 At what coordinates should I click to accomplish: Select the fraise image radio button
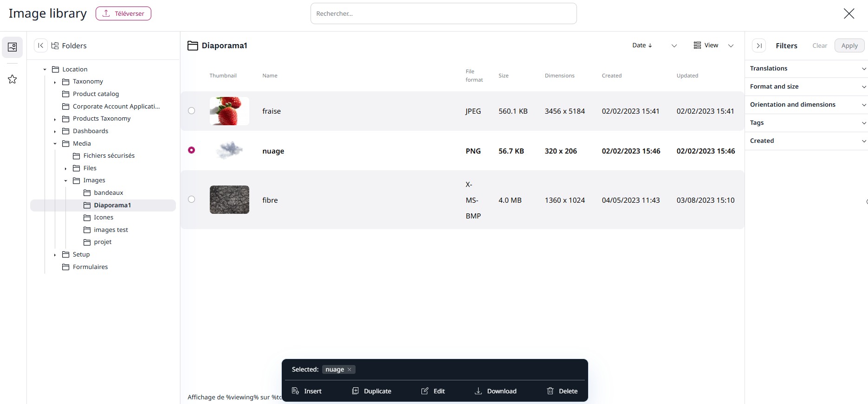[x=191, y=111]
